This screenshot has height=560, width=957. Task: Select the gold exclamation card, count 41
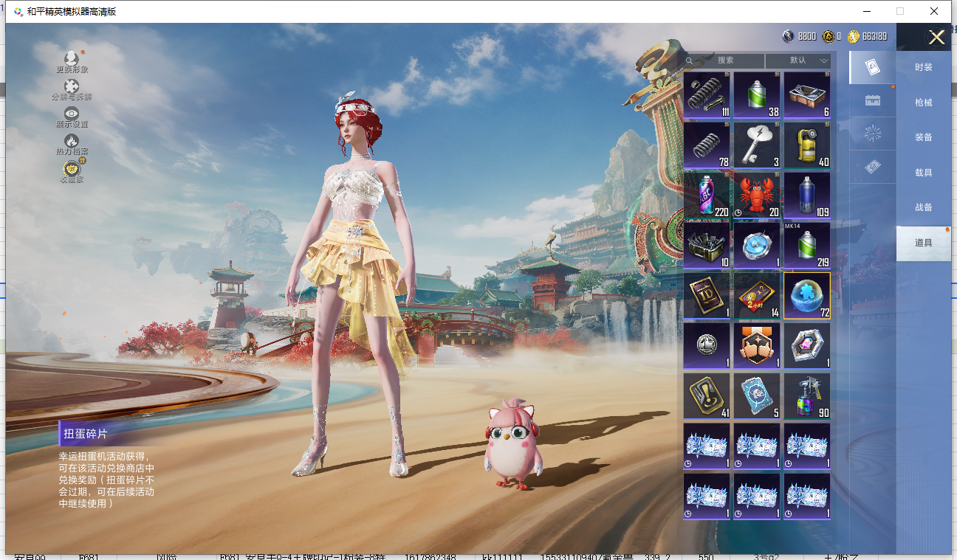[707, 396]
